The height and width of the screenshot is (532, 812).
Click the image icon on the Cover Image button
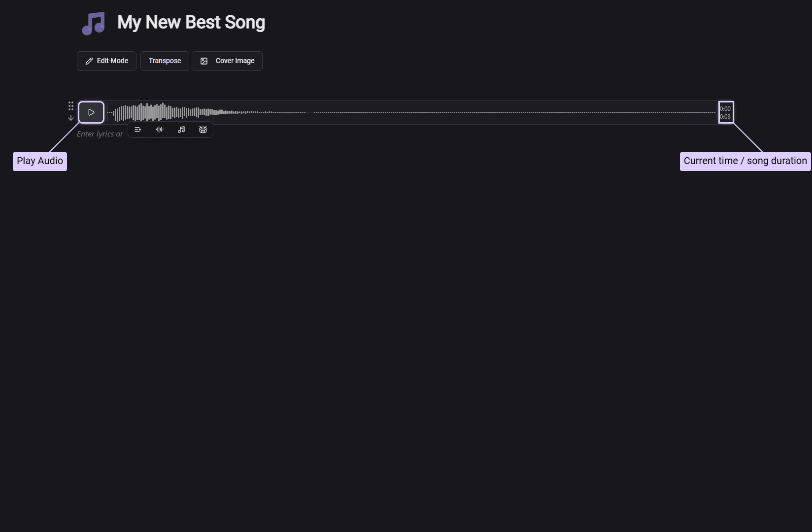click(203, 61)
